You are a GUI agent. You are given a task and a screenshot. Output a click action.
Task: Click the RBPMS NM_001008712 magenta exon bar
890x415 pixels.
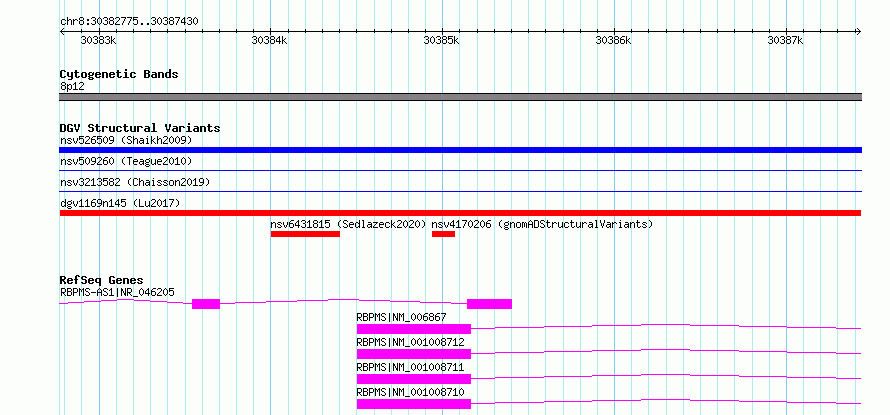tap(414, 354)
